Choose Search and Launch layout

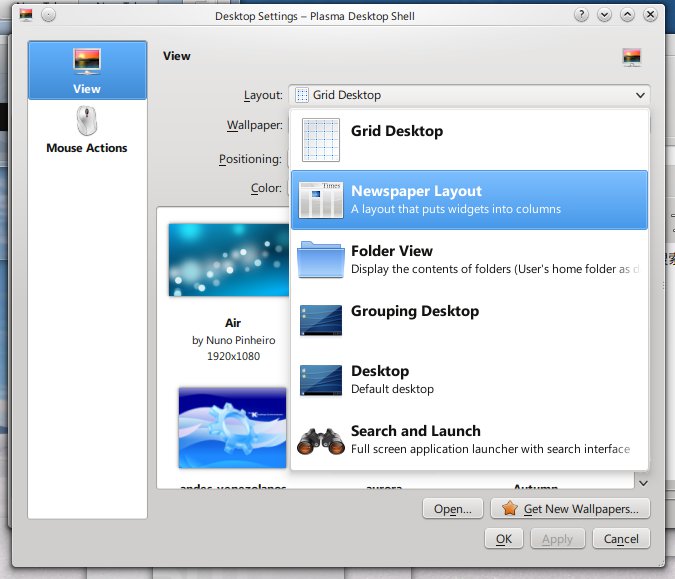tap(469, 440)
